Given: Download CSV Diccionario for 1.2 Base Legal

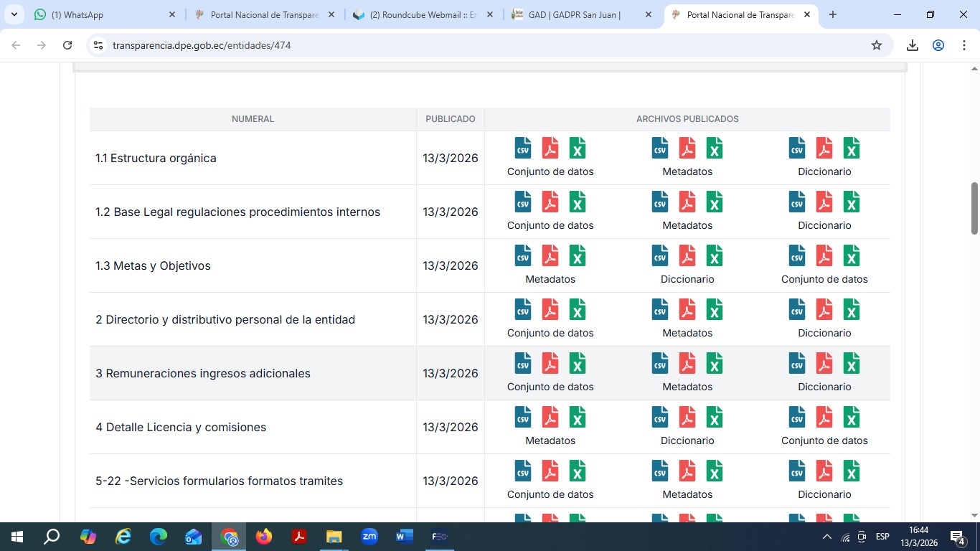Looking at the screenshot, I should click(x=797, y=202).
